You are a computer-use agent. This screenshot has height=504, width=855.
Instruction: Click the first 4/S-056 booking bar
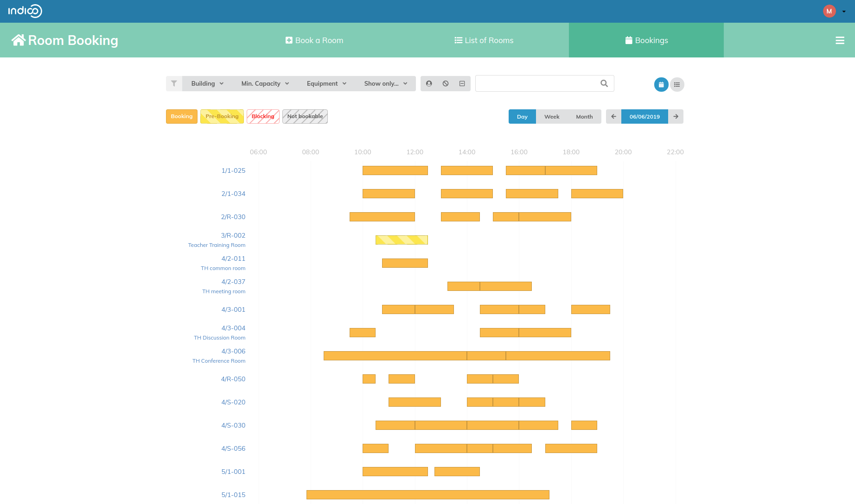click(376, 448)
